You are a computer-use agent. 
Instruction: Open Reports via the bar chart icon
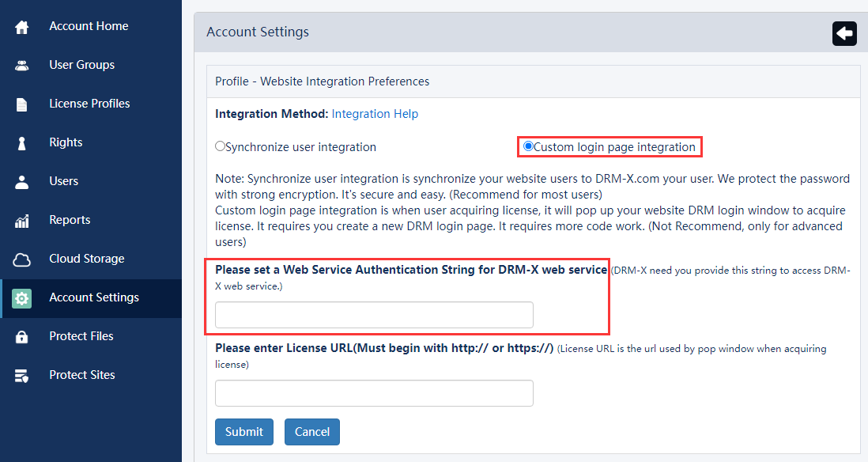point(21,219)
